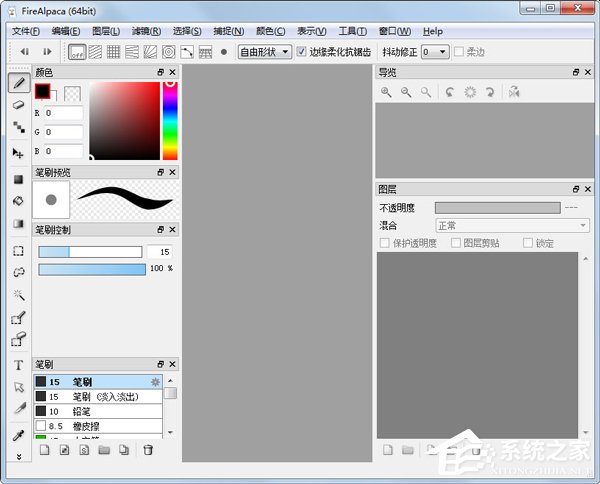Click the trash icon in brush panel

click(148, 450)
